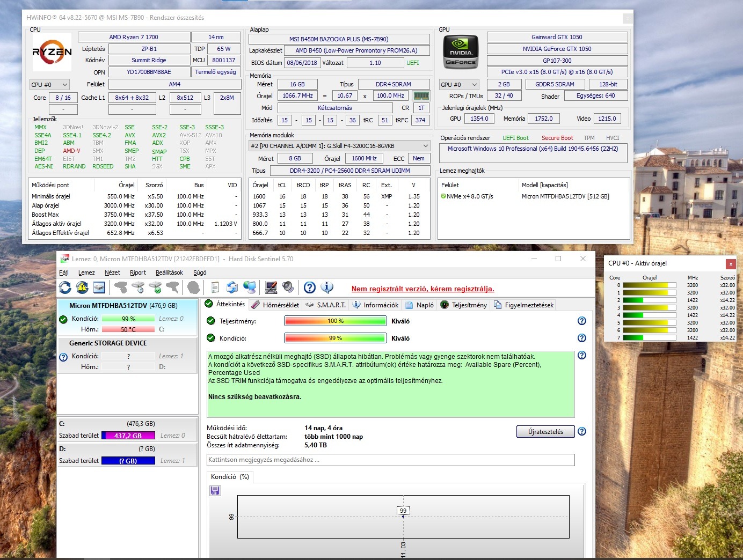Switch to the Információk tab
743x560 pixels.
click(375, 305)
